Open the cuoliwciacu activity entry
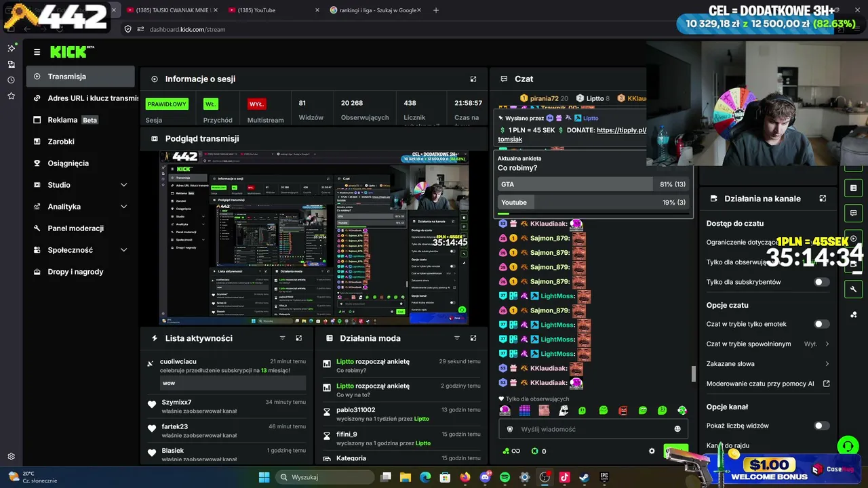868x488 pixels. tap(226, 373)
